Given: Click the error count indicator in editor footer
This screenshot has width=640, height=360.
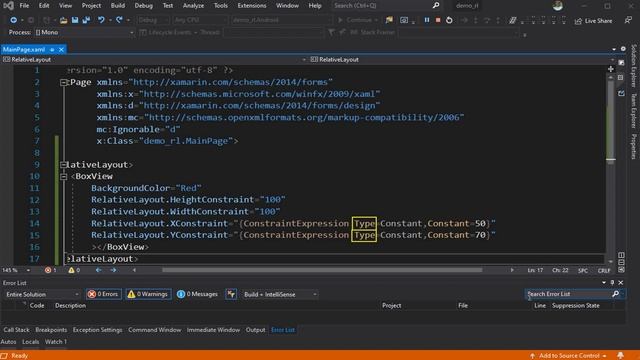Looking at the screenshot, I should pos(51,270).
